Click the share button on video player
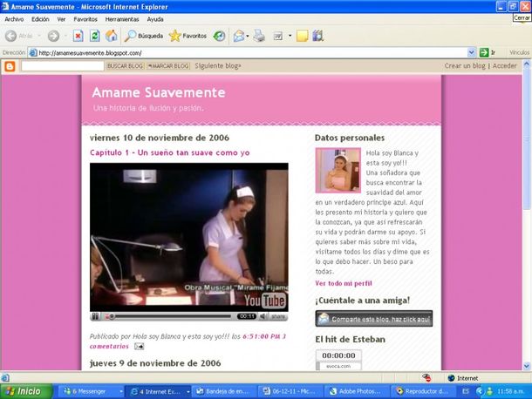 278,316
